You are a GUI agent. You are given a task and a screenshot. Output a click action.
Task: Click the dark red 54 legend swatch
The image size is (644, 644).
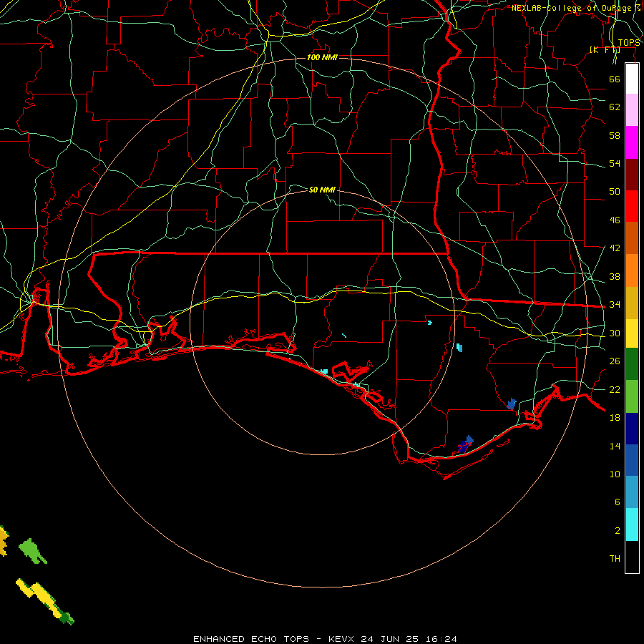632,175
